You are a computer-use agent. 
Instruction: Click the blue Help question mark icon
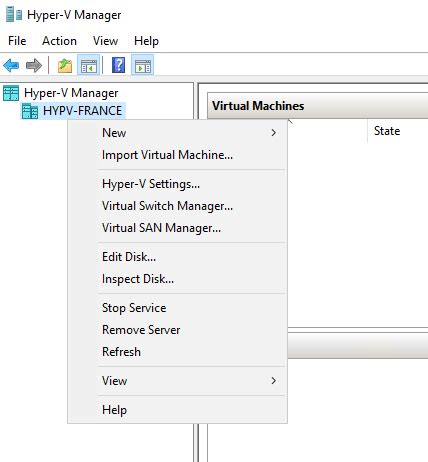118,65
